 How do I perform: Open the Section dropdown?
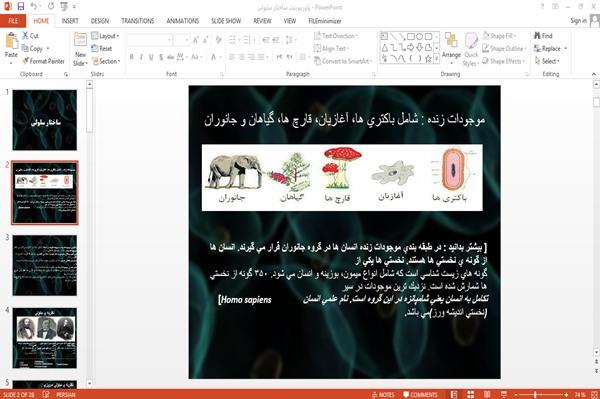pos(106,61)
